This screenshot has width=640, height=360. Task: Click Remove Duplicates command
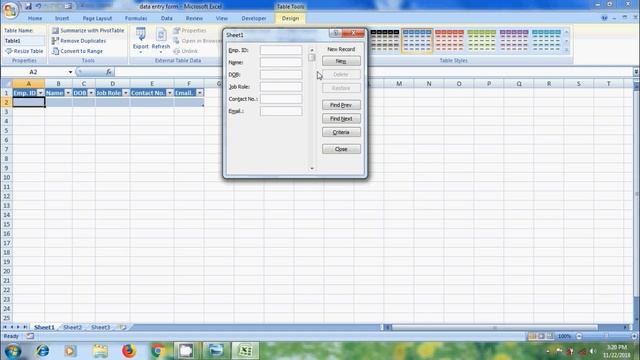click(79, 41)
